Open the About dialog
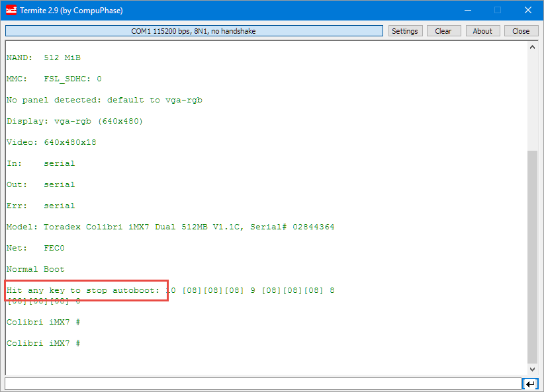The height and width of the screenshot is (392, 544). [482, 31]
